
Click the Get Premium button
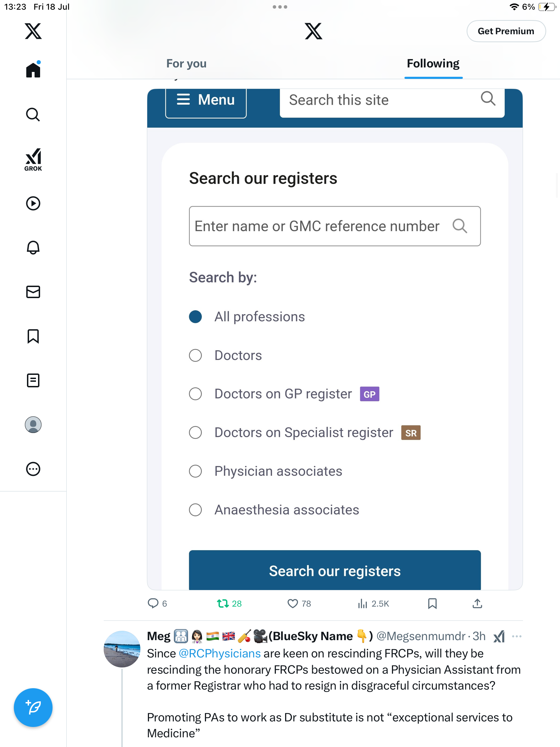(506, 31)
